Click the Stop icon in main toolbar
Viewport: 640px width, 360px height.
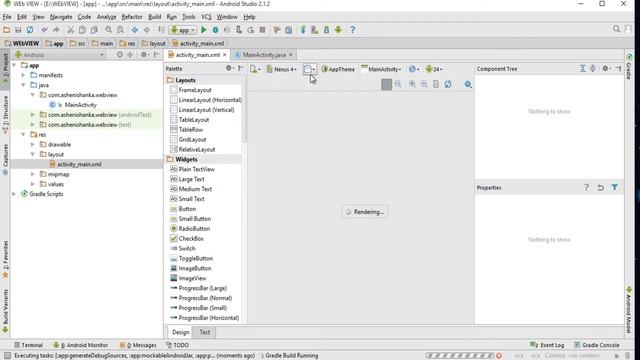(x=262, y=30)
